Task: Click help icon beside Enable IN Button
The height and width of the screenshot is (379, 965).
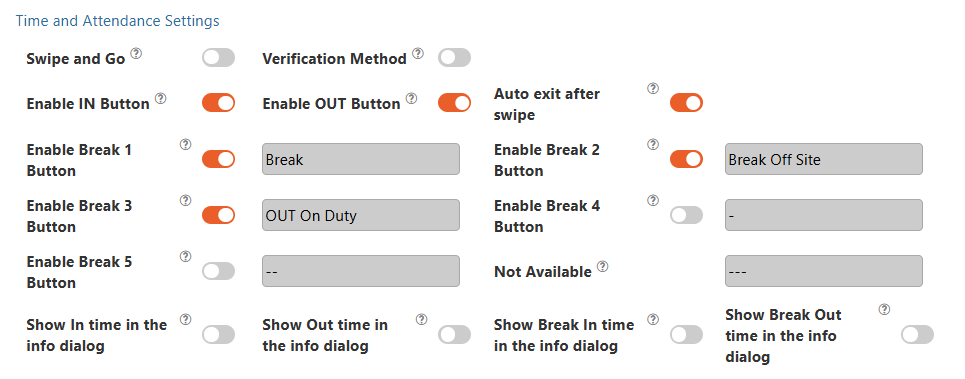Action: (x=161, y=98)
